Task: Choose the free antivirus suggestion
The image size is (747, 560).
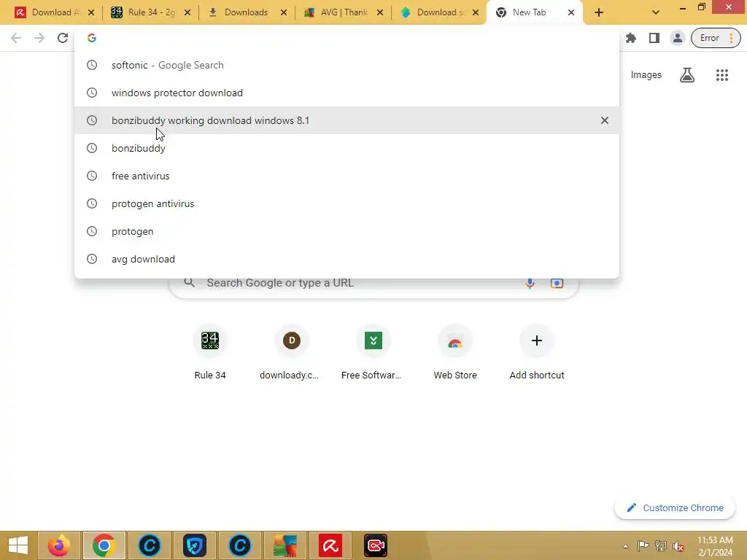Action: coord(347,176)
